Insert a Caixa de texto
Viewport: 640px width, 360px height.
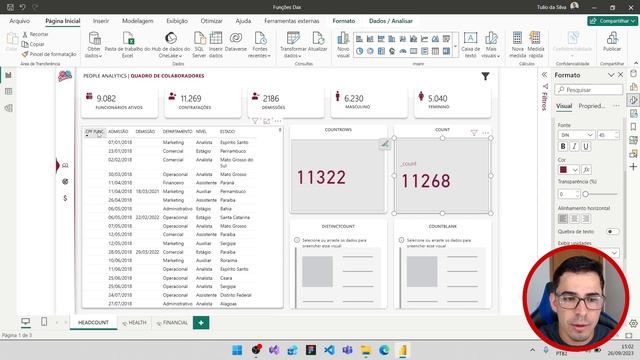(x=470, y=44)
